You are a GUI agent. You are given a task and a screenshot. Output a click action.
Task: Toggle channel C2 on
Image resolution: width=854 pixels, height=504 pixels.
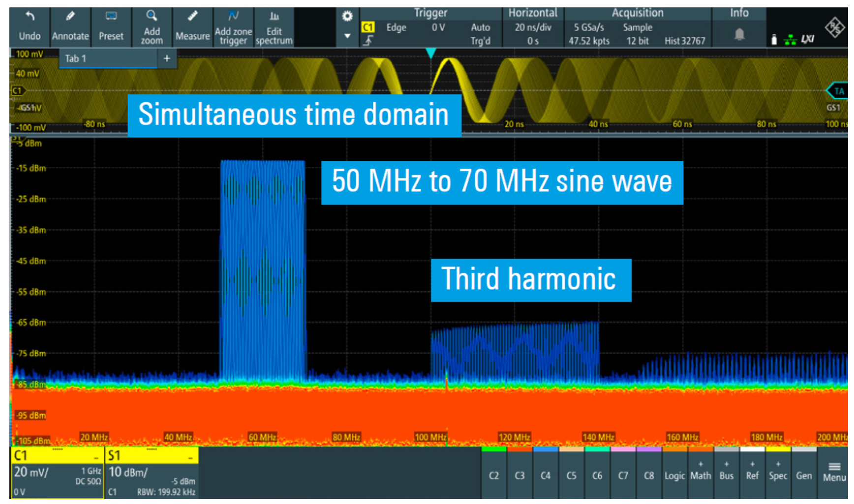click(494, 475)
